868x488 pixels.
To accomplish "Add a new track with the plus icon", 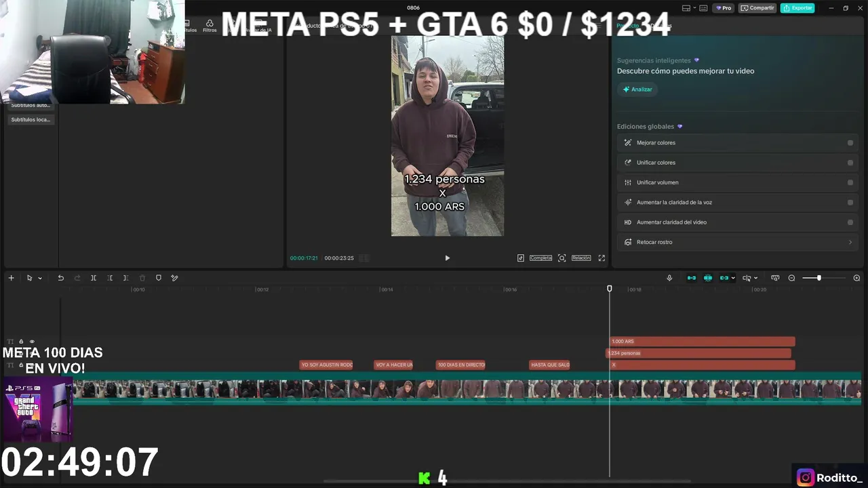I will 11,278.
